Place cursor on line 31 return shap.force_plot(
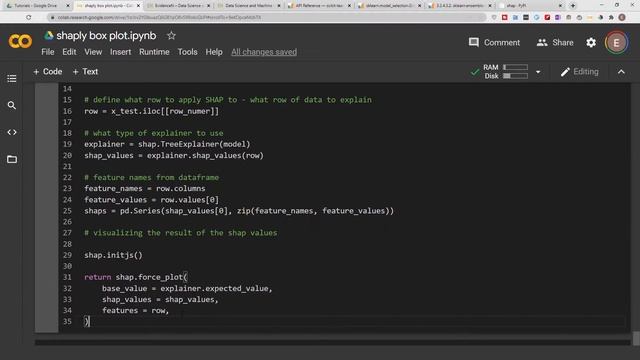Viewport: 640px width, 360px height. 136,277
